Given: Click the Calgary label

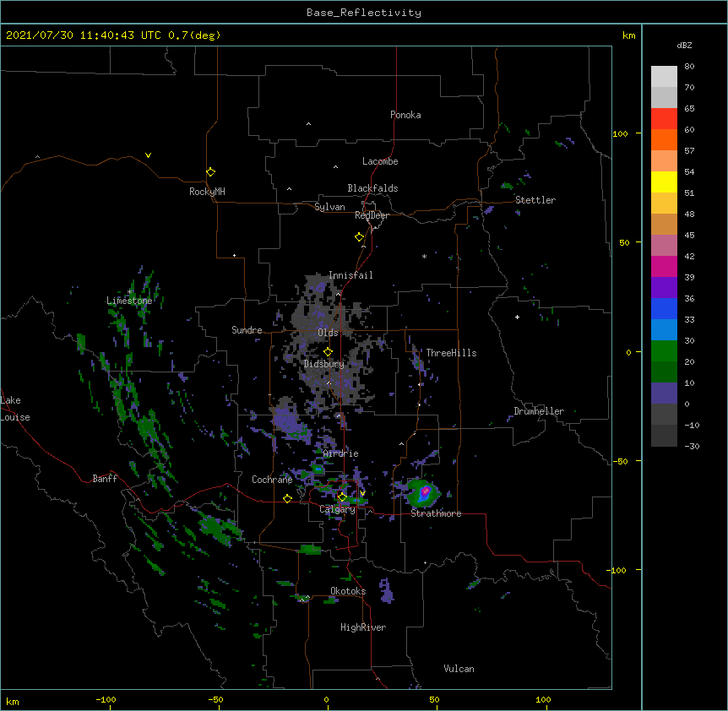Looking at the screenshot, I should coord(337,509).
